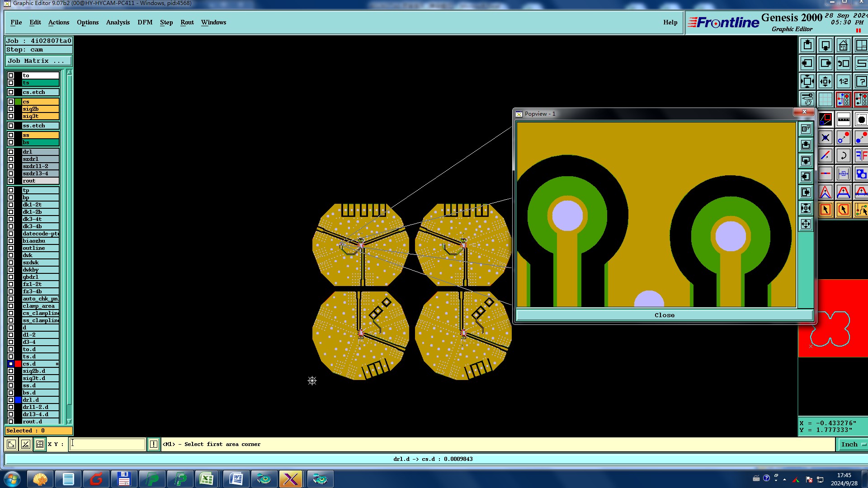Click the grid display icon

(x=825, y=99)
